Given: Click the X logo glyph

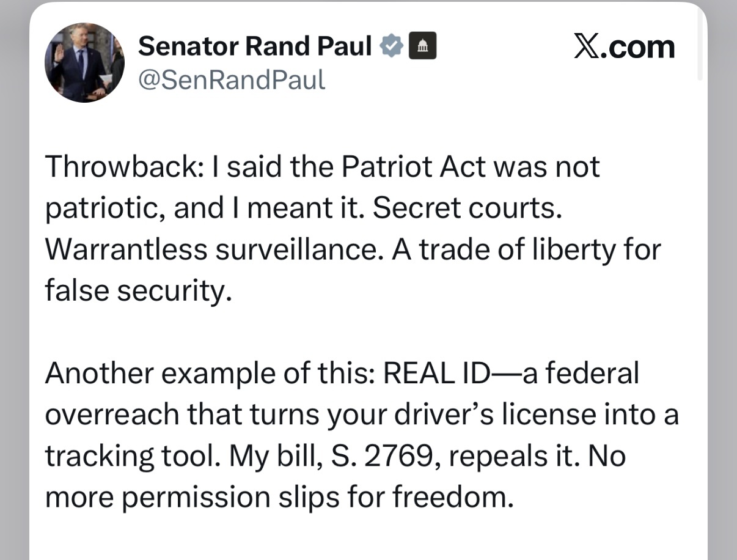Looking at the screenshot, I should pos(586,46).
